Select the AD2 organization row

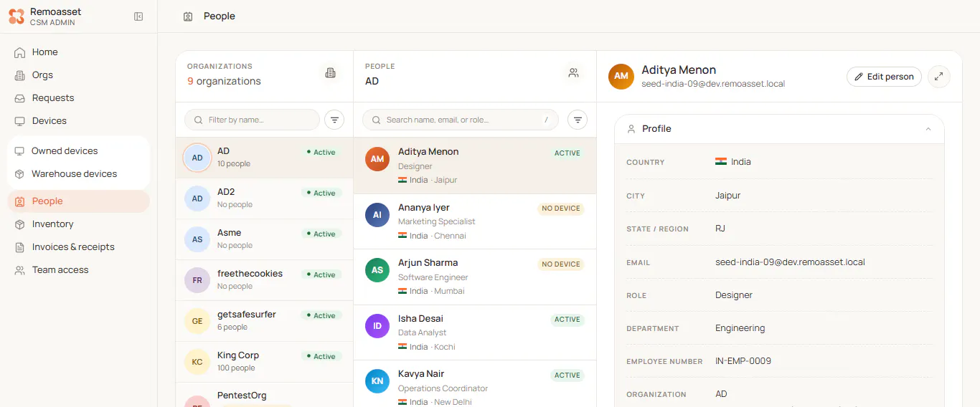[x=264, y=198]
